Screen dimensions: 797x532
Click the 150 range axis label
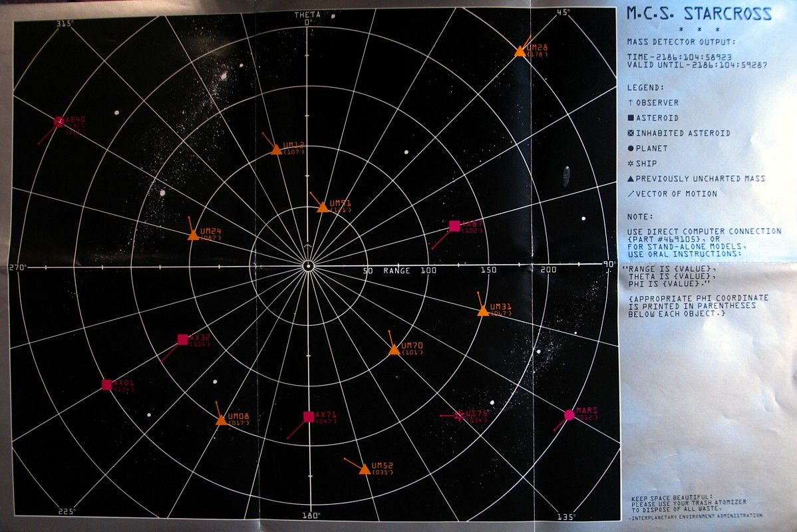click(489, 271)
